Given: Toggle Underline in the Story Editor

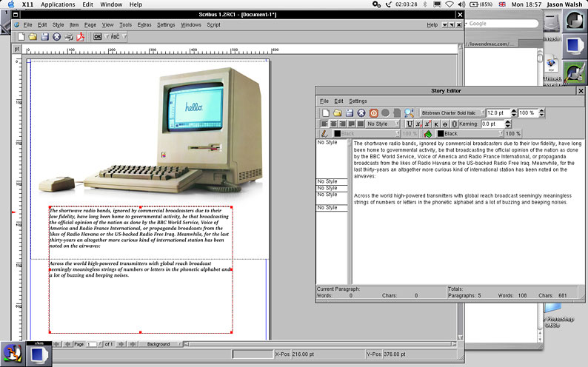Looking at the screenshot, I should click(409, 124).
